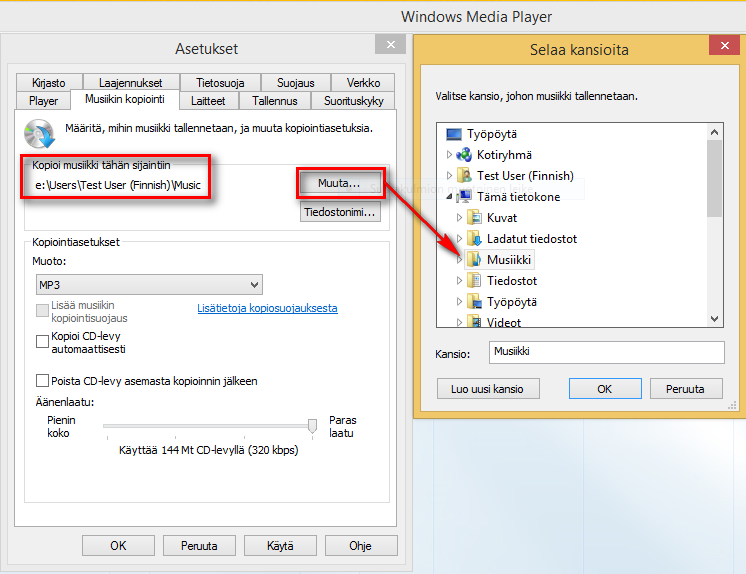Click the Videot folder icon
The image size is (746, 574).
[x=474, y=321]
